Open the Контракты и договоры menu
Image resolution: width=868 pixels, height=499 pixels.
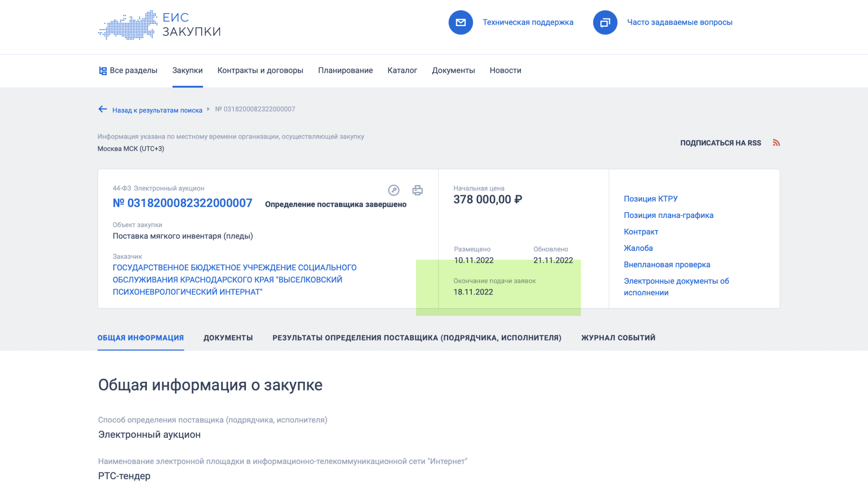pos(260,71)
